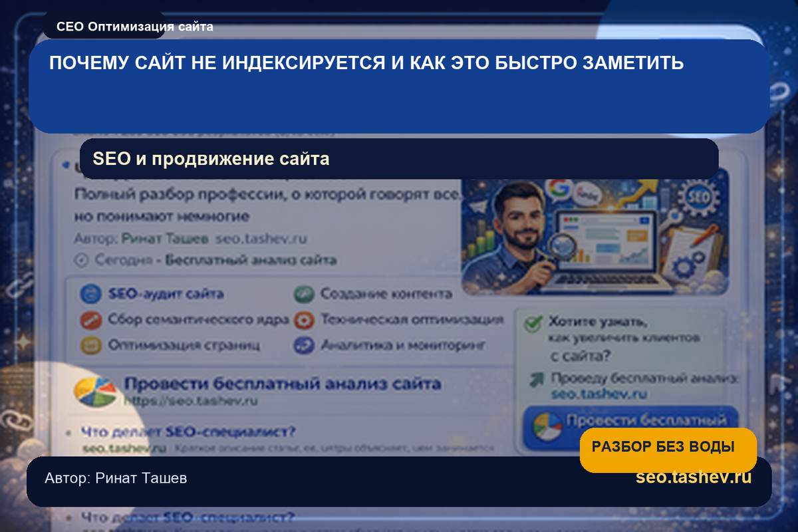Open the Провести бесплатный анализ сайта link
This screenshot has height=532, width=798.
click(282, 384)
